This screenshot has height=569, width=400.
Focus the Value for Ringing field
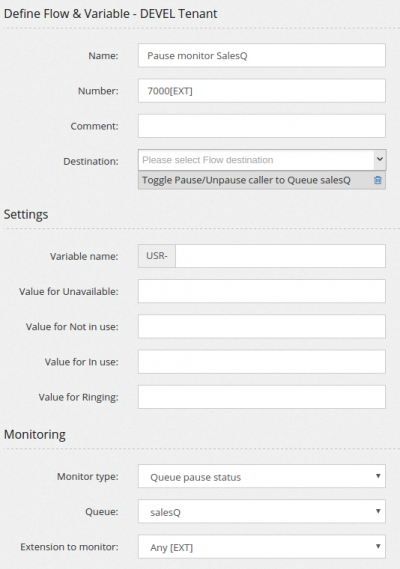[262, 397]
